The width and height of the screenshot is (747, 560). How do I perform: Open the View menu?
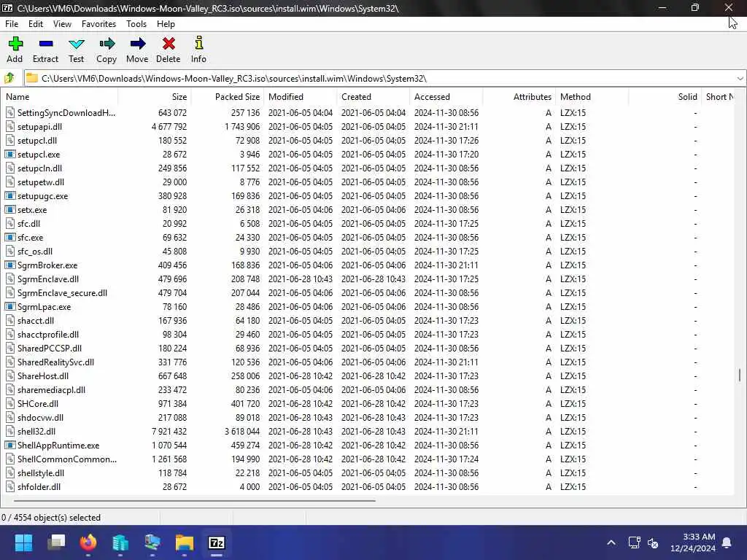point(62,24)
